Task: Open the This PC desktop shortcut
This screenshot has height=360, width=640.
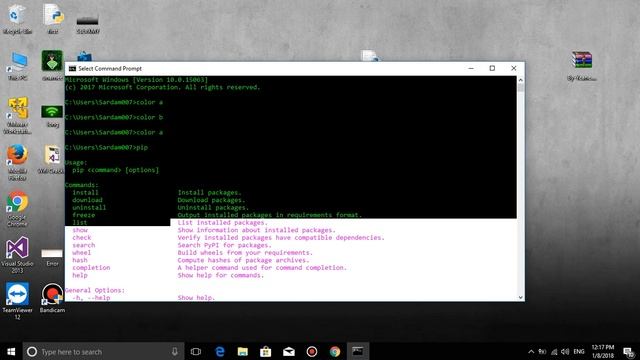Action: pos(18,65)
